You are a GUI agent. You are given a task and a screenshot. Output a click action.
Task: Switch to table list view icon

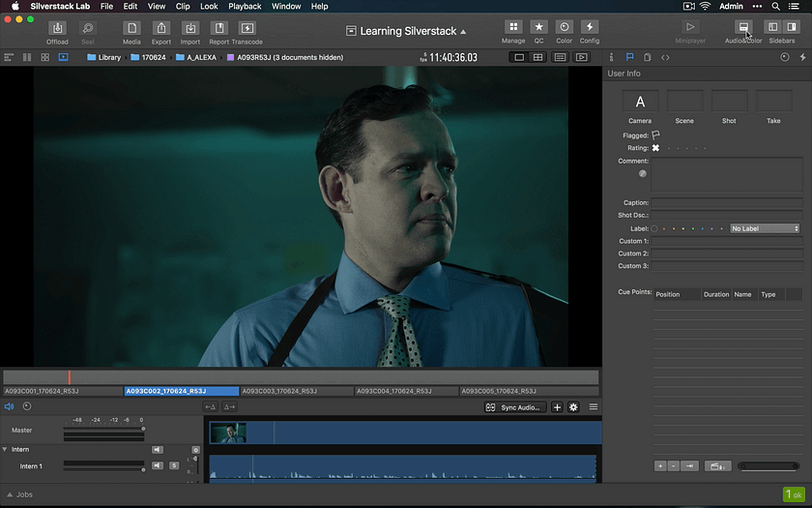point(9,57)
